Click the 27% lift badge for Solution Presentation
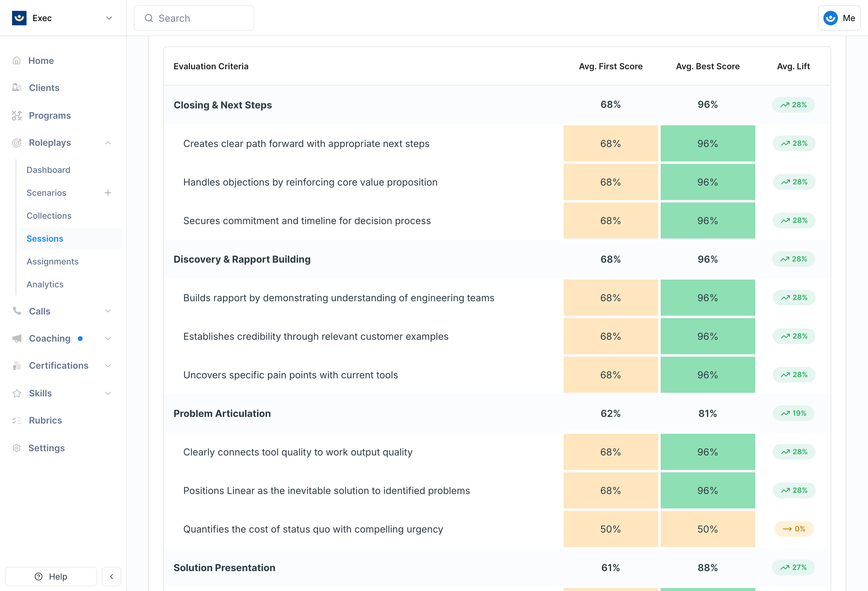The width and height of the screenshot is (868, 591). point(793,568)
